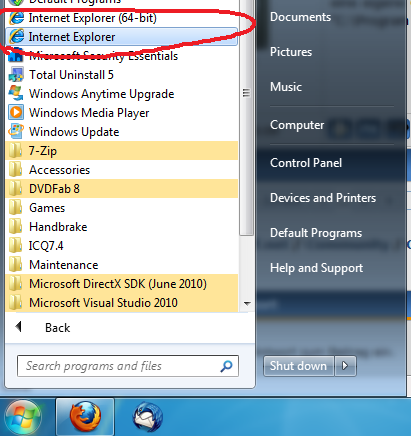Click the Games folder icon
Viewport: 411px width, 436px height.
[15, 208]
